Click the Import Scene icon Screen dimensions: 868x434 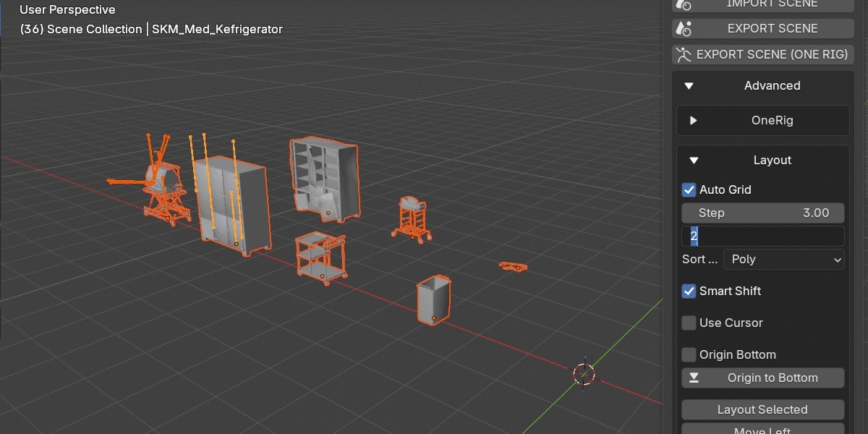(x=684, y=4)
